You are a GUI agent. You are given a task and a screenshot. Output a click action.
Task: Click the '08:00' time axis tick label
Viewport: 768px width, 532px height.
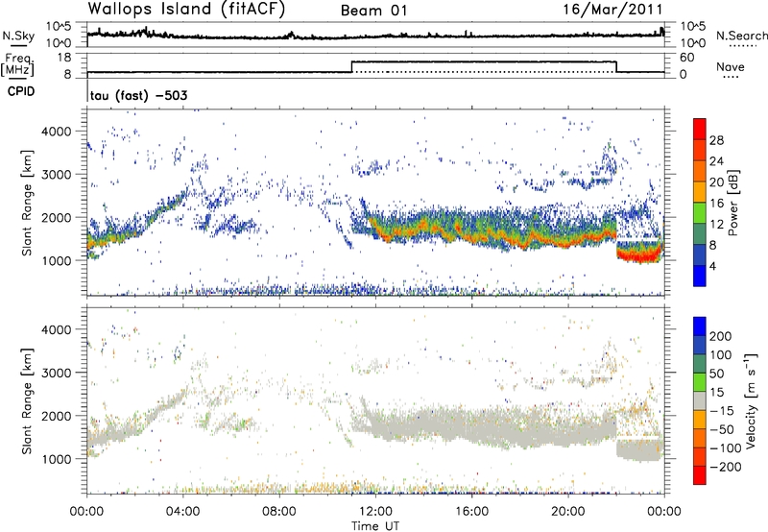[279, 512]
